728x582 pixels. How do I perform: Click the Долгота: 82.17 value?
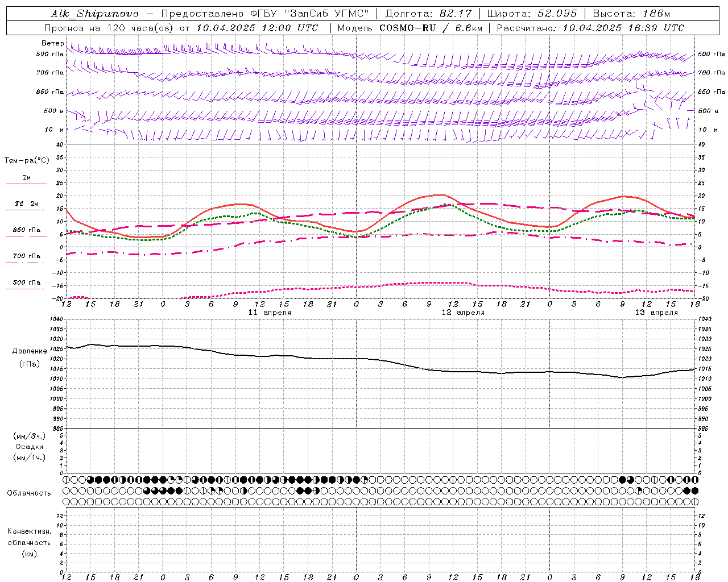click(428, 14)
